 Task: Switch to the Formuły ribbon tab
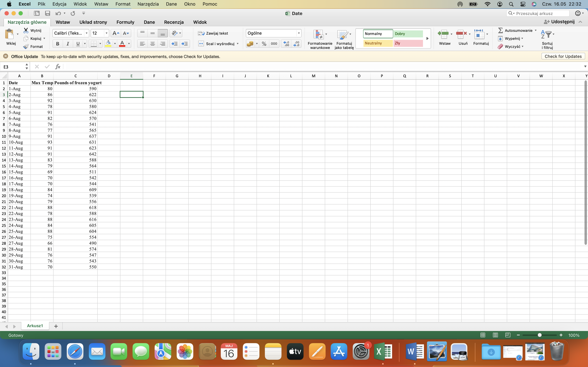click(125, 22)
